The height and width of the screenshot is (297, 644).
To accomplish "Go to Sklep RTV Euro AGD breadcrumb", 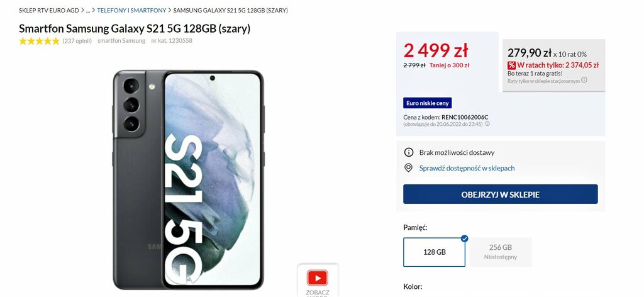I will tap(49, 10).
